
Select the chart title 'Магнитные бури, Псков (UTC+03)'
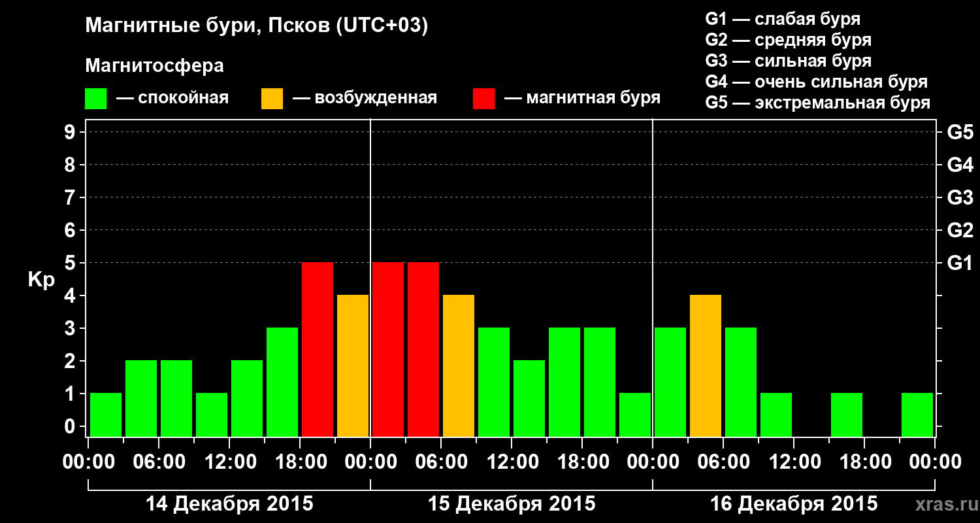[x=257, y=26]
